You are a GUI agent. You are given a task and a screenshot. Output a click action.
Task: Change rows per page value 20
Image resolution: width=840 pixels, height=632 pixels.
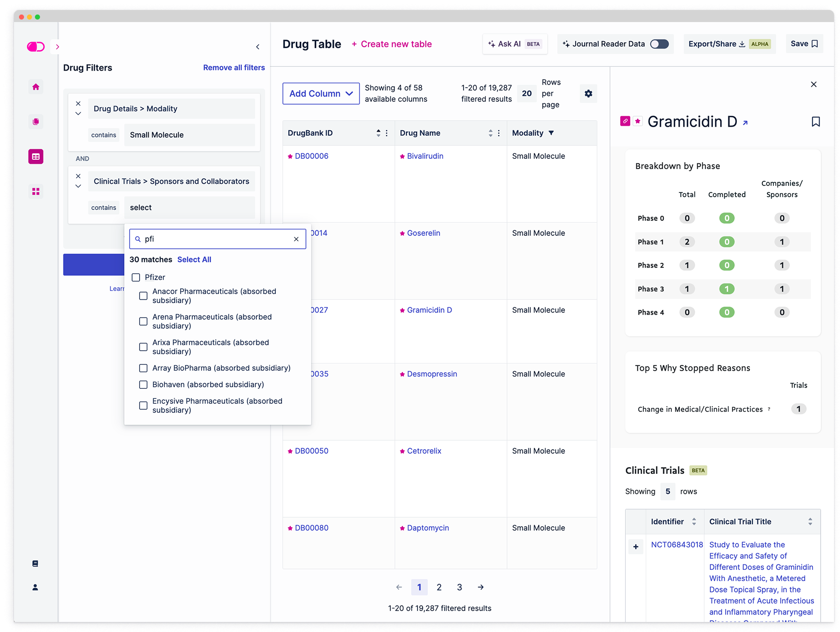[x=527, y=93]
